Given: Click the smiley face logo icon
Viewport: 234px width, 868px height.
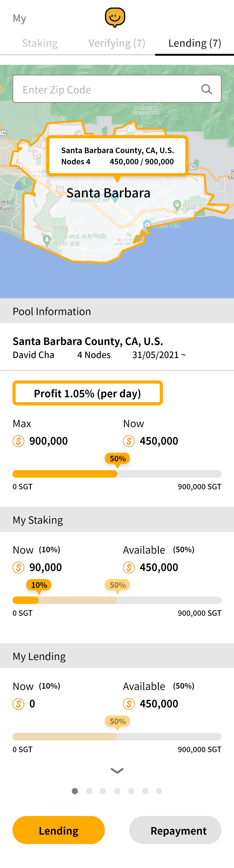Looking at the screenshot, I should pos(115,17).
